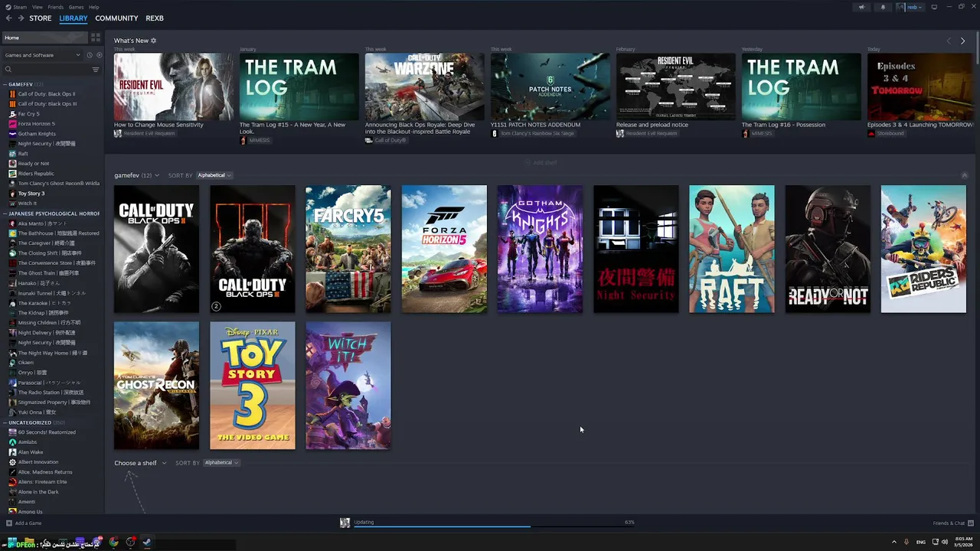Image resolution: width=980 pixels, height=551 pixels.
Task: Open Games and Software filter dropdown
Action: coord(42,55)
